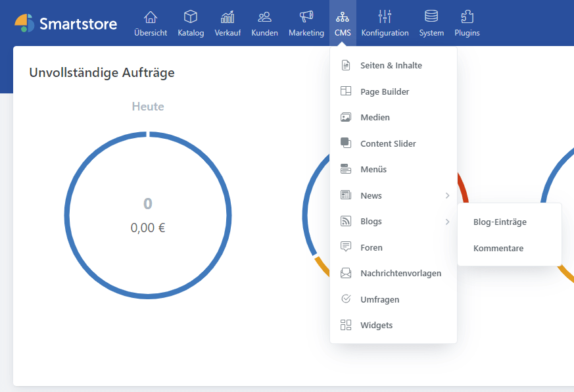Collapse the CMS dropdown menu

pyautogui.click(x=343, y=23)
